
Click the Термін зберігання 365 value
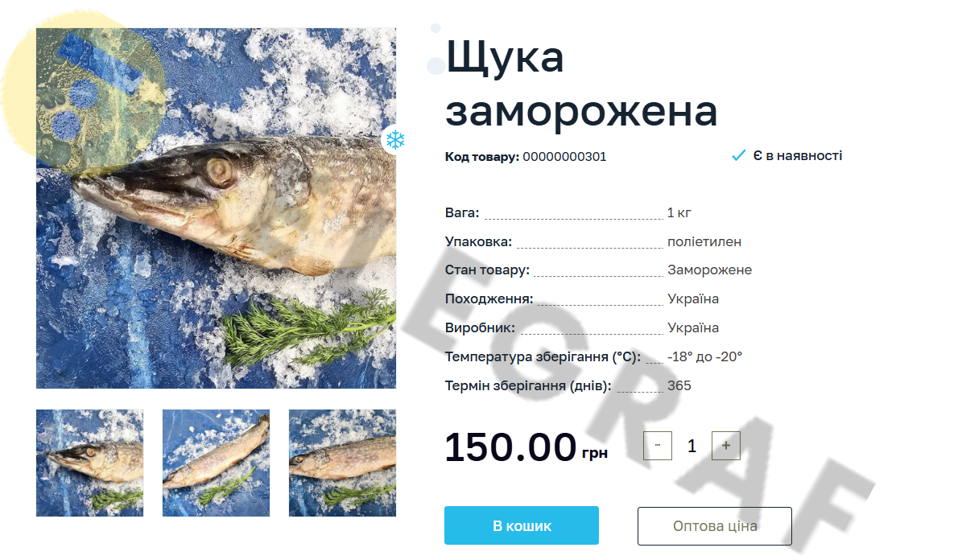coord(679,385)
